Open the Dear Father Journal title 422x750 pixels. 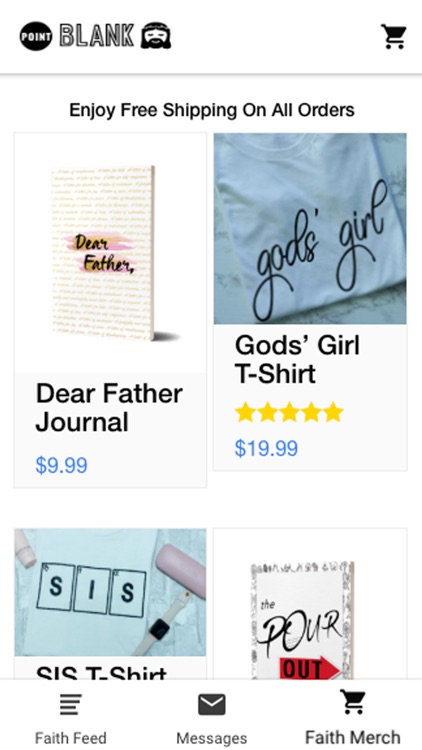(109, 408)
